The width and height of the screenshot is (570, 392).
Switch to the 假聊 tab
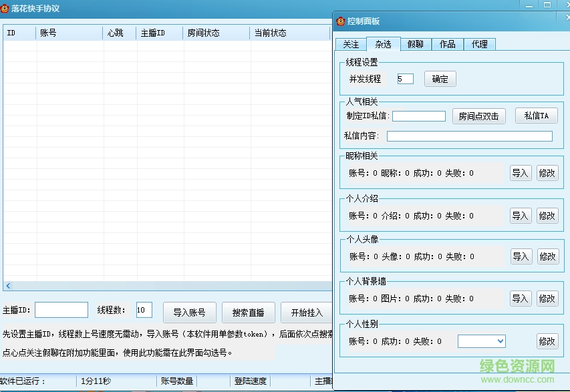point(416,44)
